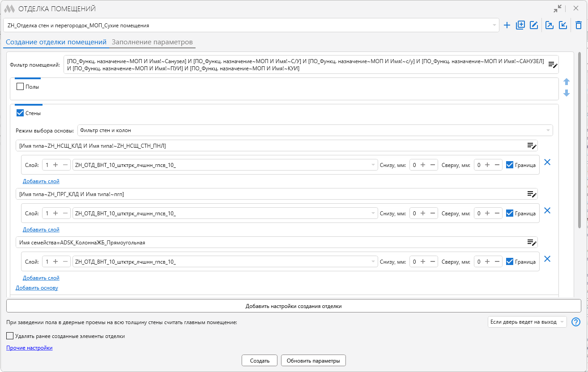Import profile with the inward arrow icon
The height and width of the screenshot is (372, 588).
pyautogui.click(x=563, y=25)
